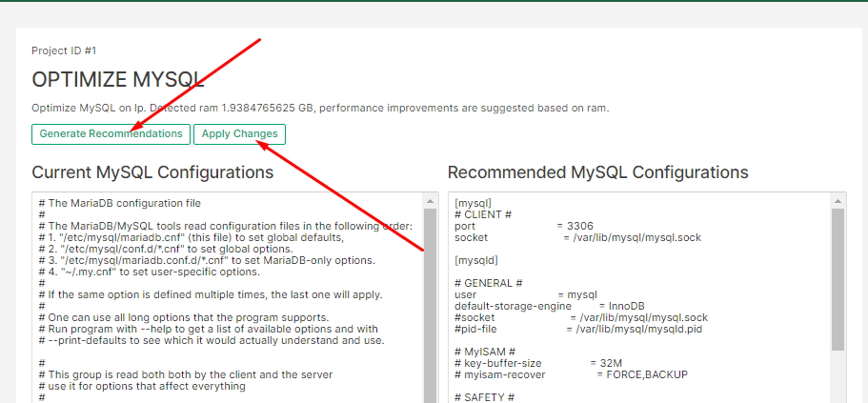
Task: Click the 'This group is read both' line
Action: tap(186, 374)
